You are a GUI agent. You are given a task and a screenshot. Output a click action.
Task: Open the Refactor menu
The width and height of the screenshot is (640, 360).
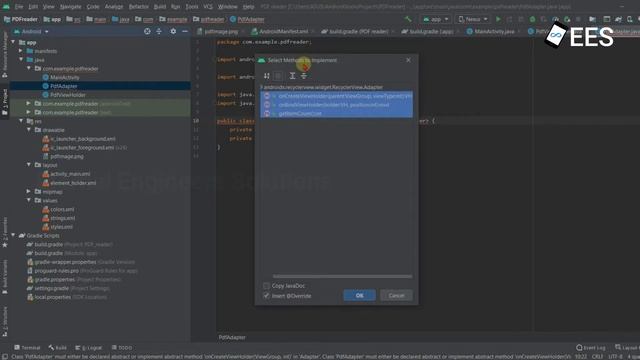pyautogui.click(x=139, y=7)
